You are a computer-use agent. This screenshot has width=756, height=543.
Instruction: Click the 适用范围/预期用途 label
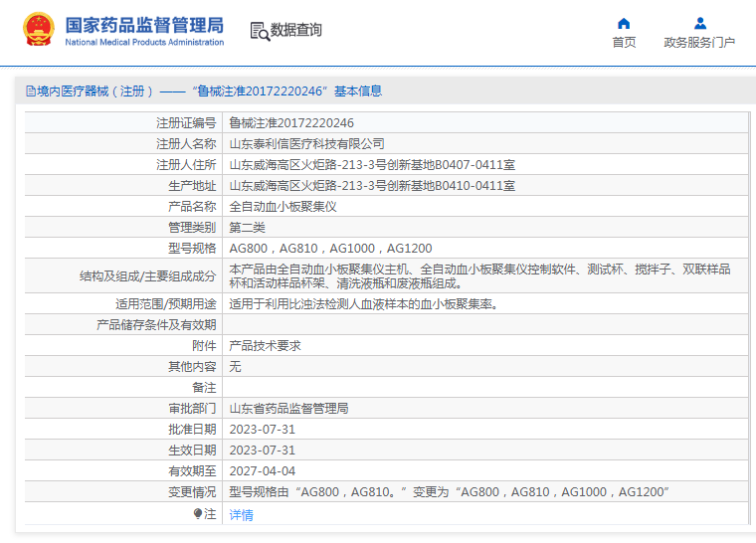165,304
